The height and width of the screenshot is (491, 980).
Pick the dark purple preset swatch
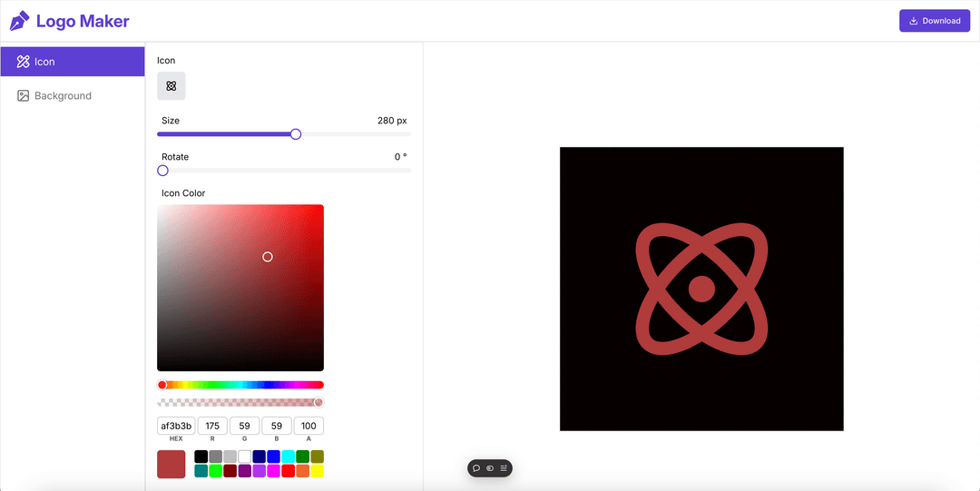(244, 471)
